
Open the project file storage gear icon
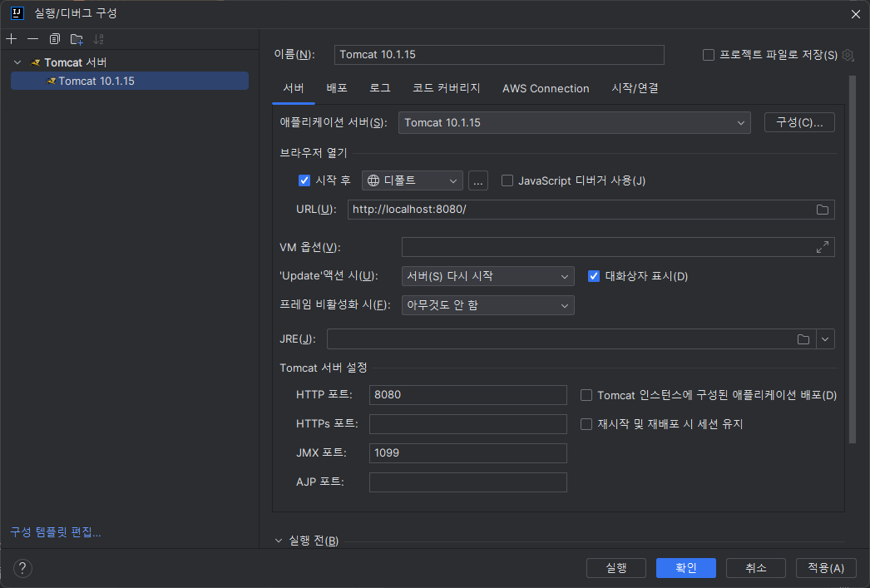tap(848, 55)
